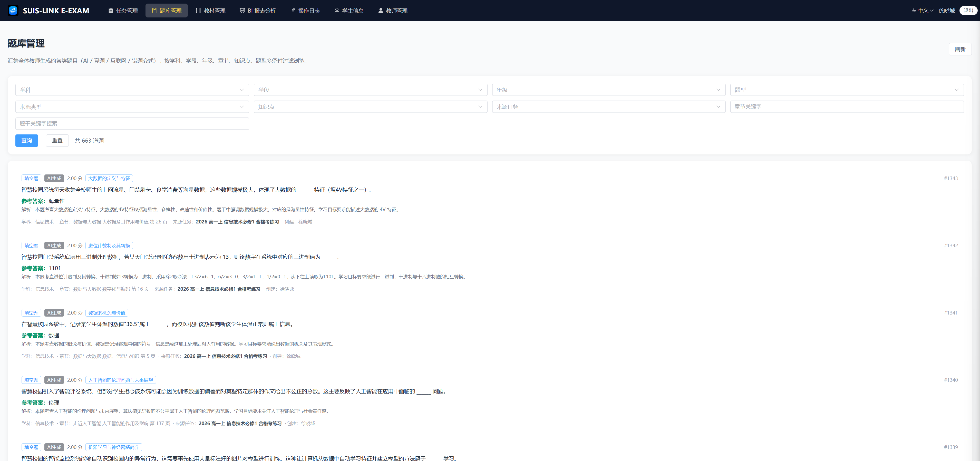
Task: Open 教师管理 menu
Action: tap(393, 11)
